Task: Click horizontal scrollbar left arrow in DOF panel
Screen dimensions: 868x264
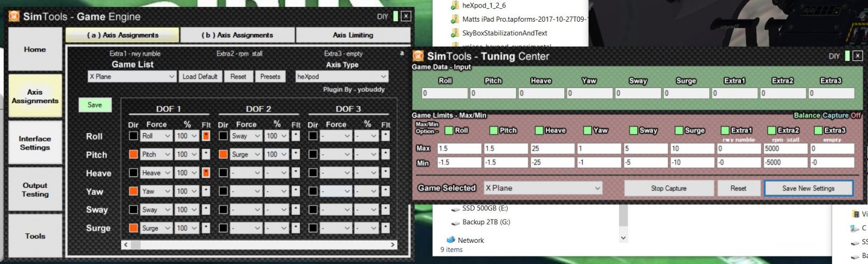Action: pos(126,245)
